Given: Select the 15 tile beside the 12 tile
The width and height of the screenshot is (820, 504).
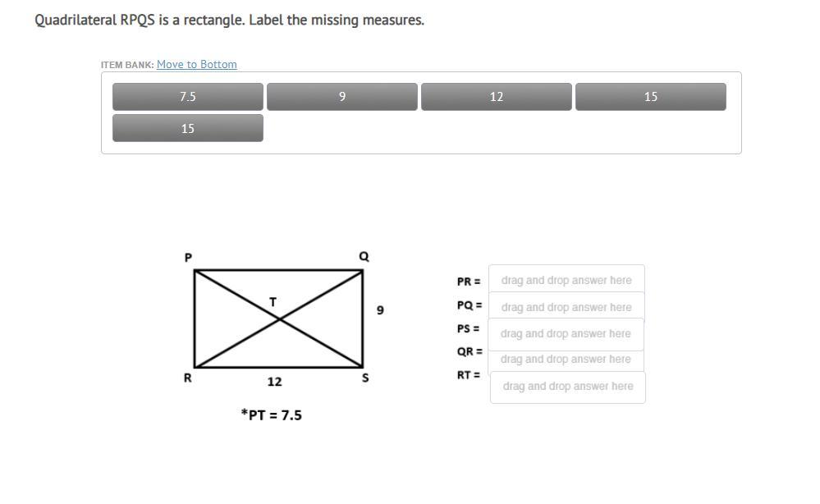Looking at the screenshot, I should point(651,97).
